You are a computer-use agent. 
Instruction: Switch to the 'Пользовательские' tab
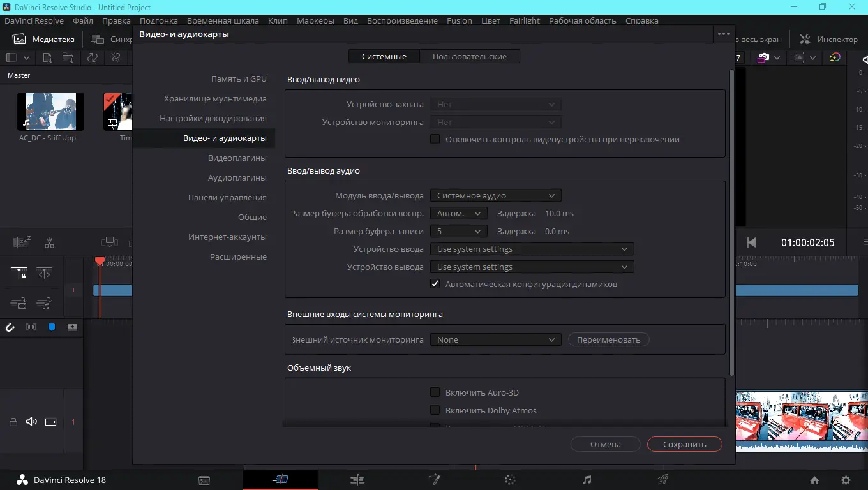click(x=470, y=56)
